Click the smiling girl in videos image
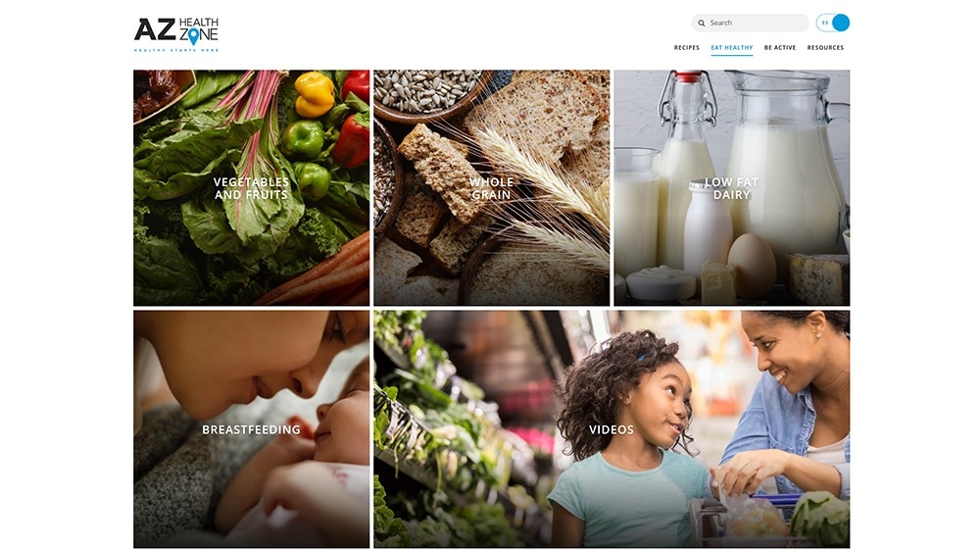The image size is (980, 551). click(631, 438)
